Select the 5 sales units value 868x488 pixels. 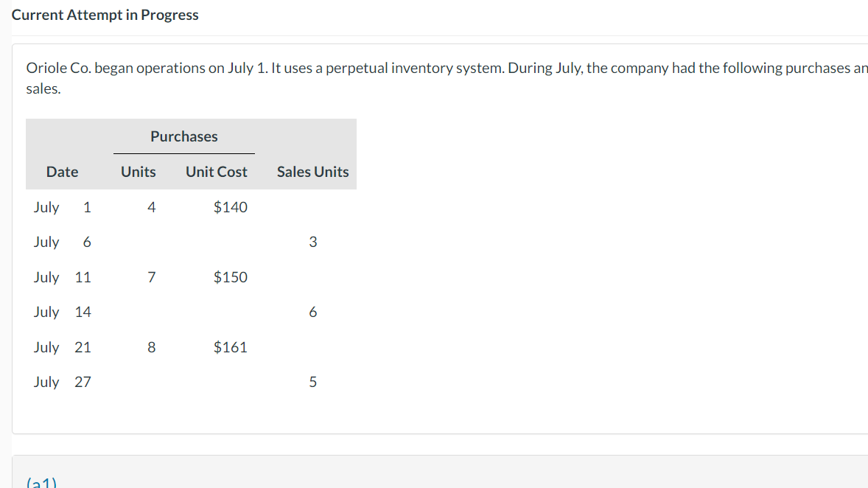(312, 382)
